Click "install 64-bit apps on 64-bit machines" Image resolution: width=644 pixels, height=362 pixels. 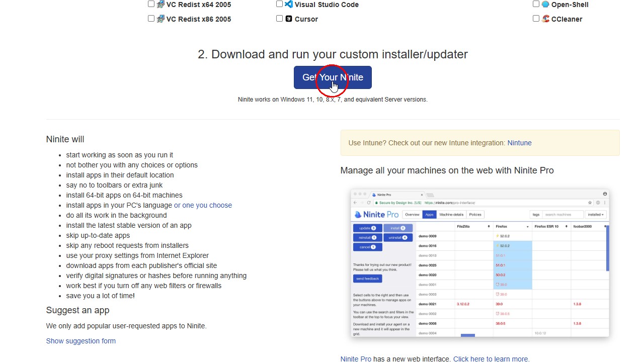pyautogui.click(x=124, y=195)
